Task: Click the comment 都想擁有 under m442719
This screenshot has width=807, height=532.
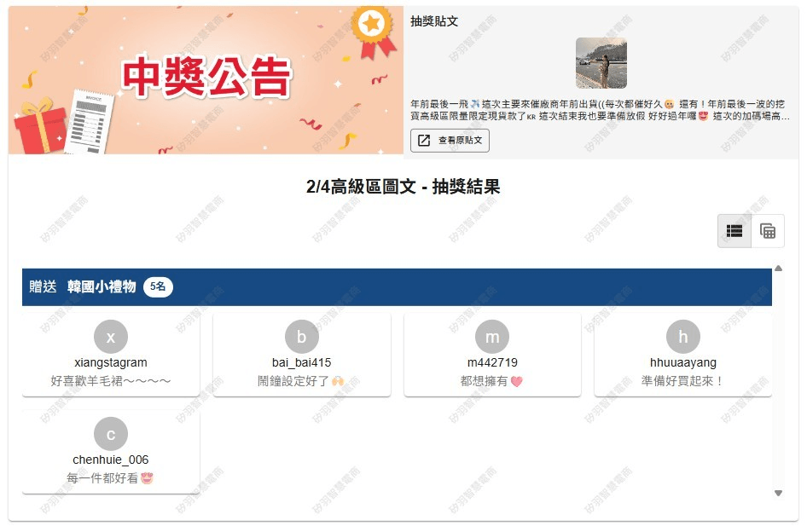Action: tap(491, 381)
